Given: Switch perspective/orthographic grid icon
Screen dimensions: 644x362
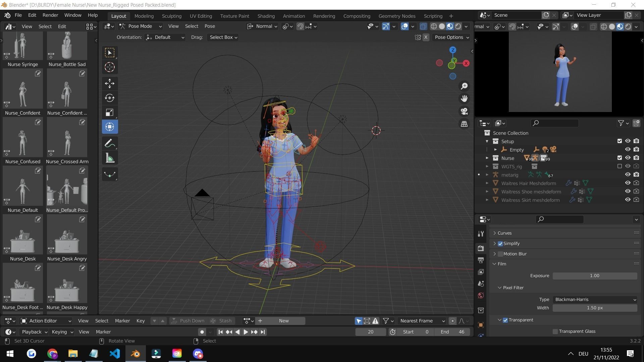Looking at the screenshot, I should [x=464, y=124].
